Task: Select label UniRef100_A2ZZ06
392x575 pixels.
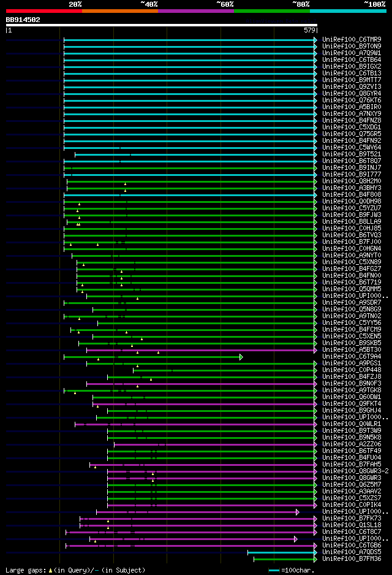Action: click(x=352, y=444)
